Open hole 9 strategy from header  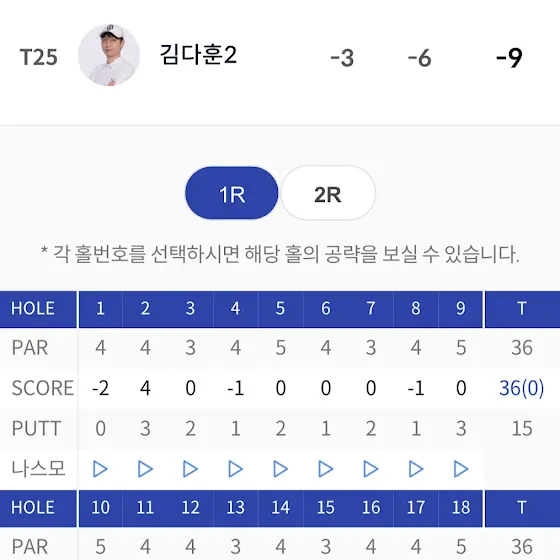tap(461, 309)
